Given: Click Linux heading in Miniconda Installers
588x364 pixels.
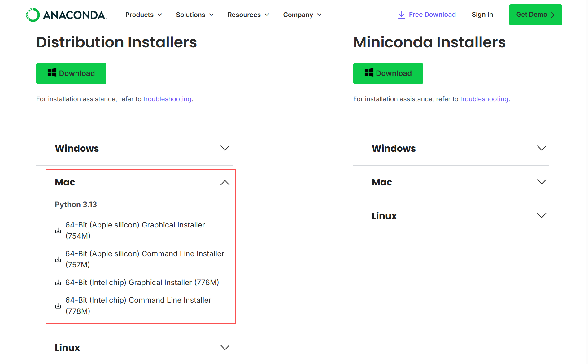Looking at the screenshot, I should pos(384,216).
